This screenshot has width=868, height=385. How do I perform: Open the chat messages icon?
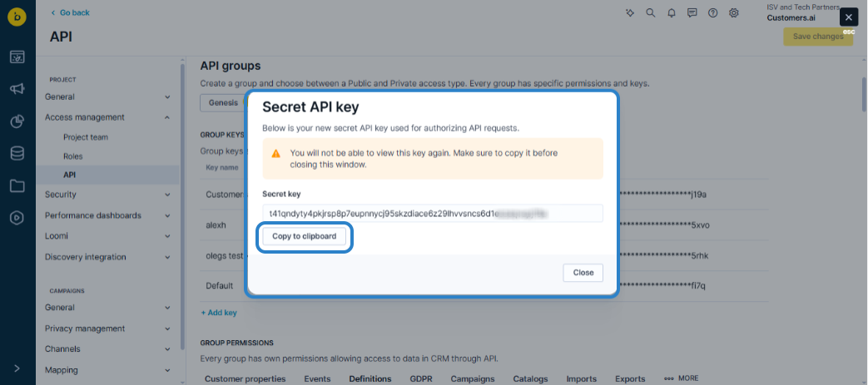[x=692, y=13]
